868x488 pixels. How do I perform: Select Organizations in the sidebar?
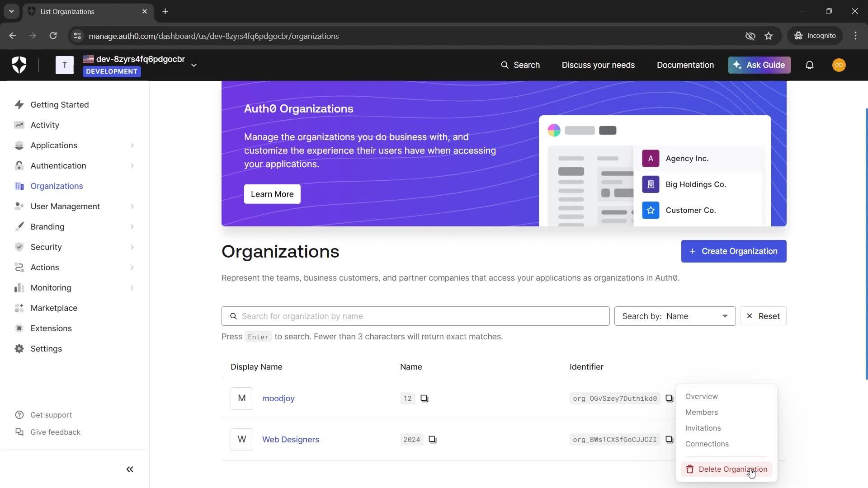tap(57, 186)
